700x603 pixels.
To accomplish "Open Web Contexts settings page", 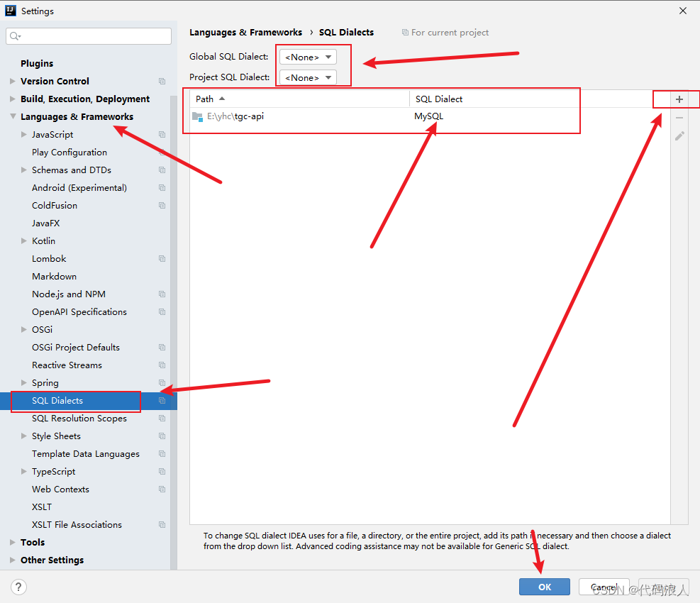I will click(x=61, y=489).
